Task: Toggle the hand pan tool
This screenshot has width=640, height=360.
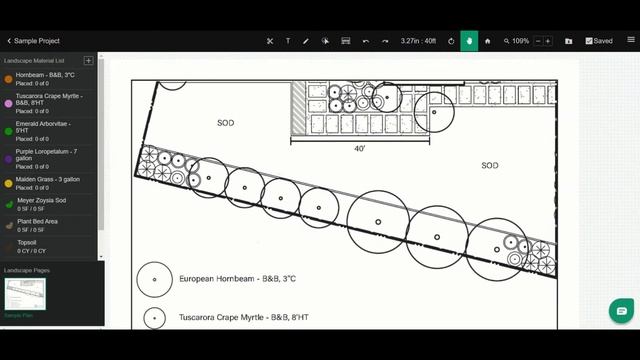Action: pos(469,41)
